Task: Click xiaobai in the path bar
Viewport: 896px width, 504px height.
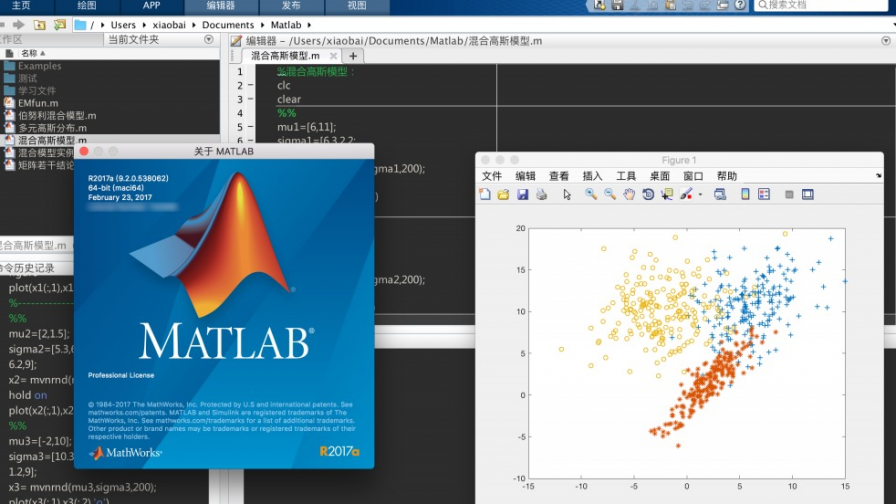Action: pos(169,25)
